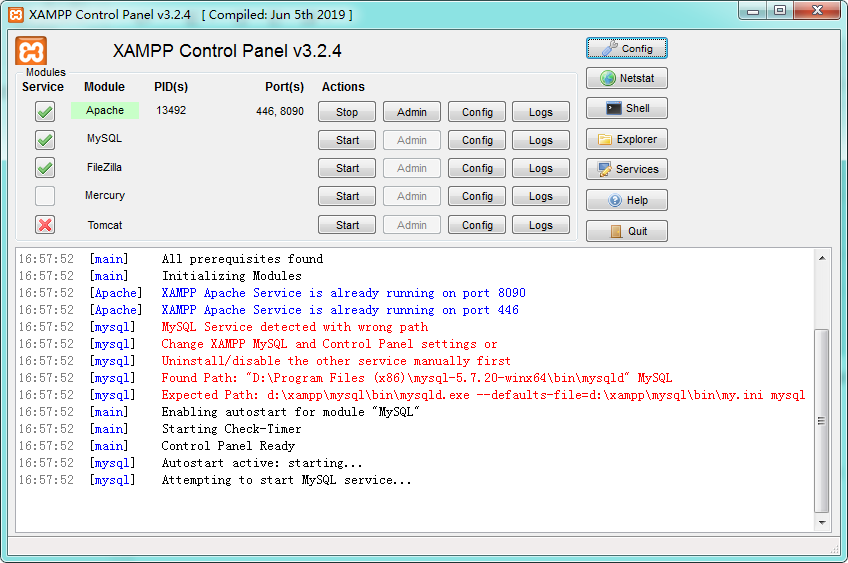The height and width of the screenshot is (563, 848).
Task: Click log line 'Initializing Modules'
Action: [x=231, y=276]
